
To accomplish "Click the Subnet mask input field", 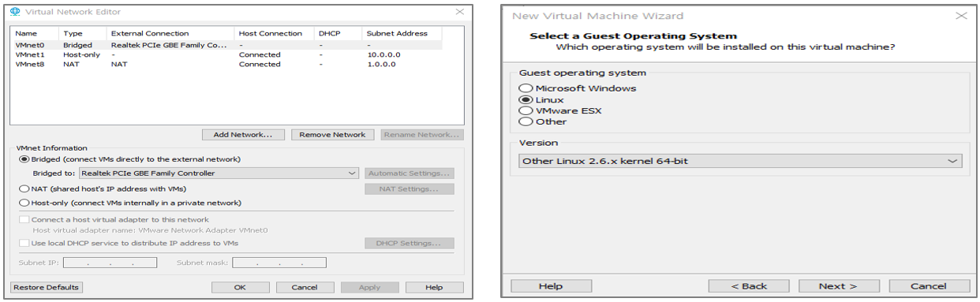I will point(279,263).
